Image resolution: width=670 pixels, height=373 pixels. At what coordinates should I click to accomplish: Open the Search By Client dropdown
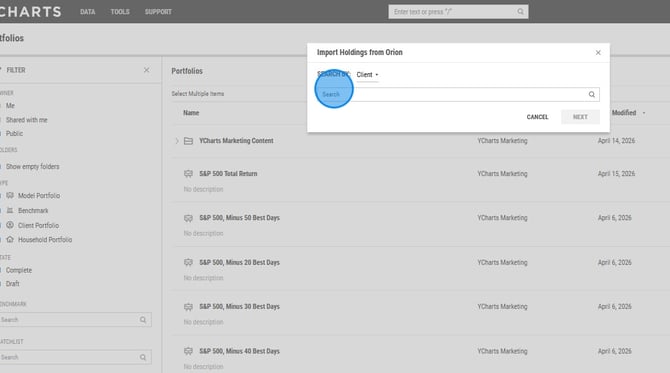coord(367,75)
